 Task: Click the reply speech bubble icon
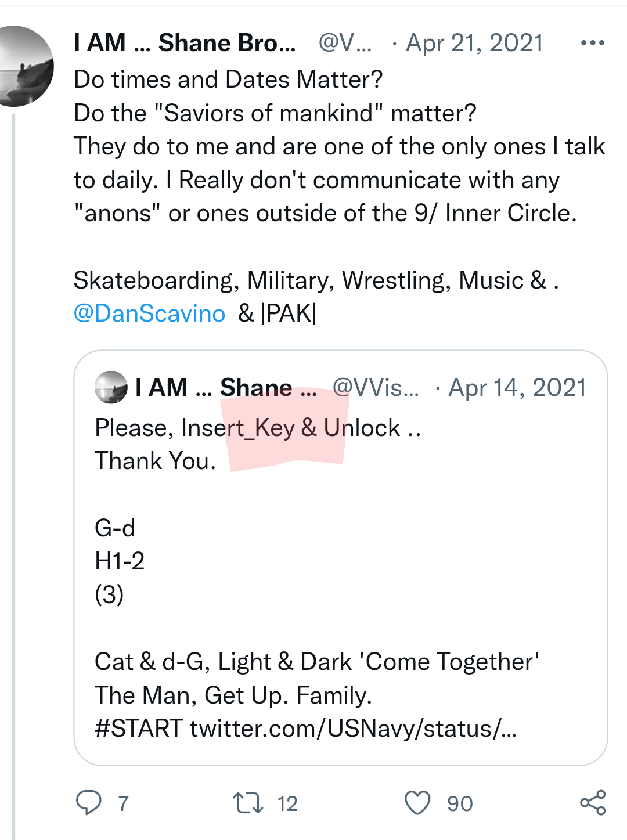tap(89, 803)
